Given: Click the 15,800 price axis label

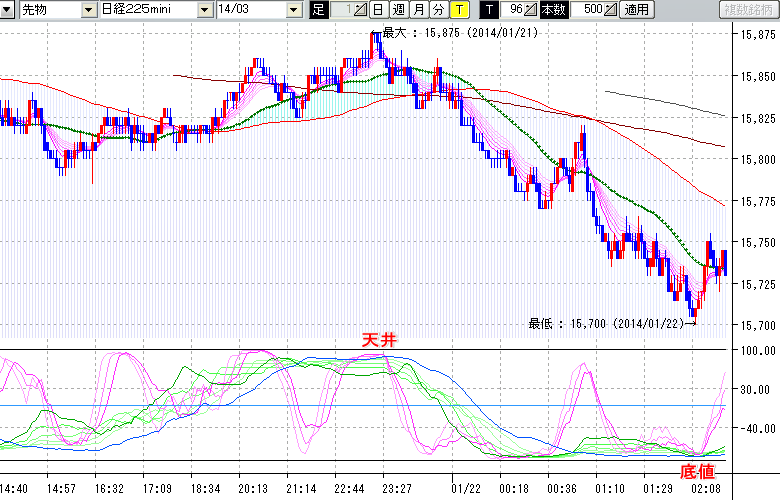Looking at the screenshot, I should pos(758,160).
